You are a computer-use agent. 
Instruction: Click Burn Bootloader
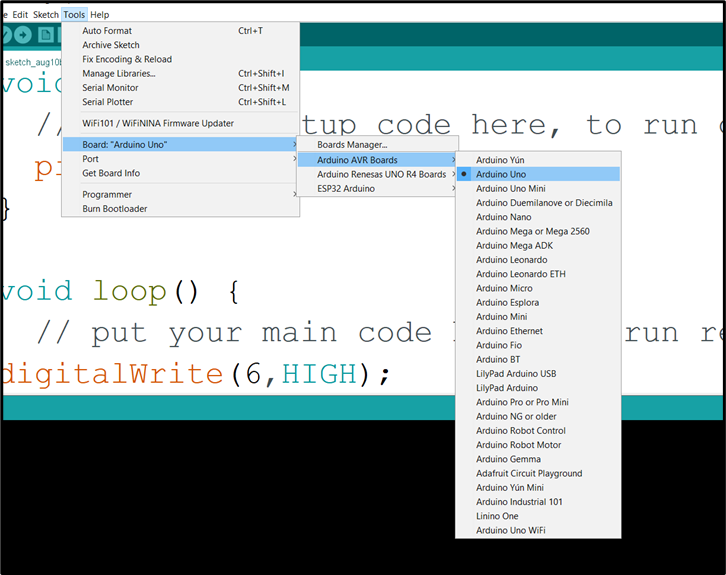tap(181, 209)
